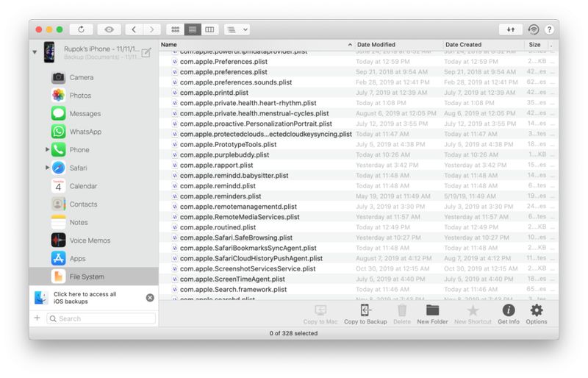Select com.apple.Preferences.plist with Today date
This screenshot has width=588, height=378.
(358, 62)
